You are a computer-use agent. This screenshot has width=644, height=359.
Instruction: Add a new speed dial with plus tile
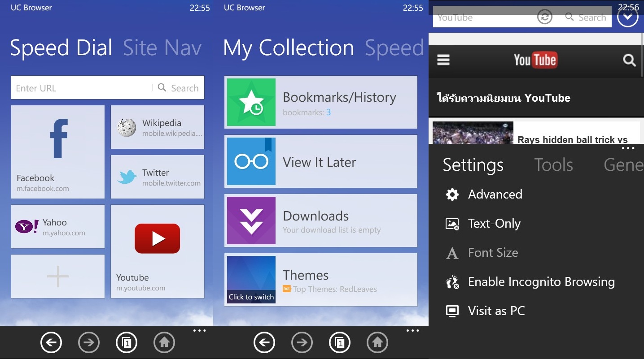58,277
